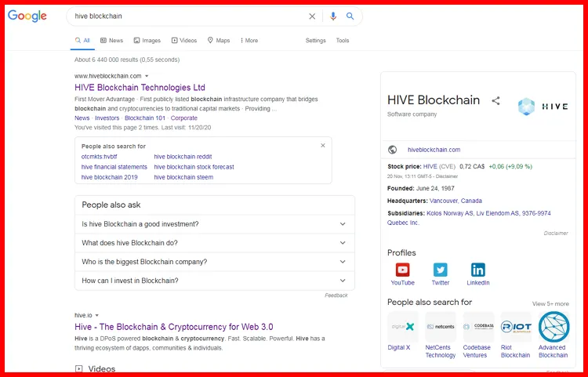The height and width of the screenshot is (377, 588).
Task: Open the Investors sitelink
Action: (x=107, y=118)
